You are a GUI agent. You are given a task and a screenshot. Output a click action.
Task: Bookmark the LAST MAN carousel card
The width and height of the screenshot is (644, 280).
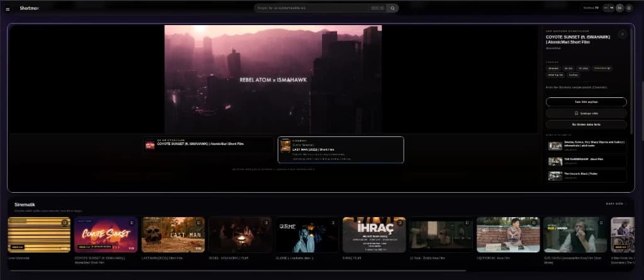point(199,223)
